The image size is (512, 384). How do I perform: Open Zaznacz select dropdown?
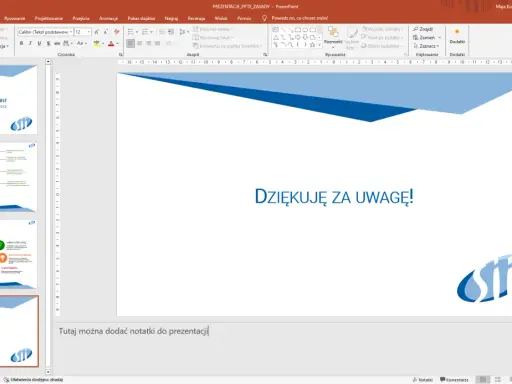click(426, 46)
